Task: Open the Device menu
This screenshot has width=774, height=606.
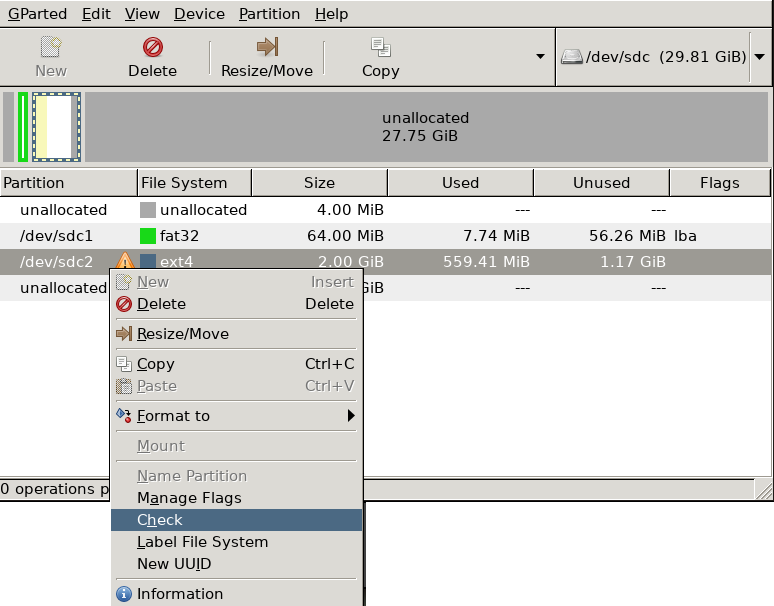Action: (199, 14)
